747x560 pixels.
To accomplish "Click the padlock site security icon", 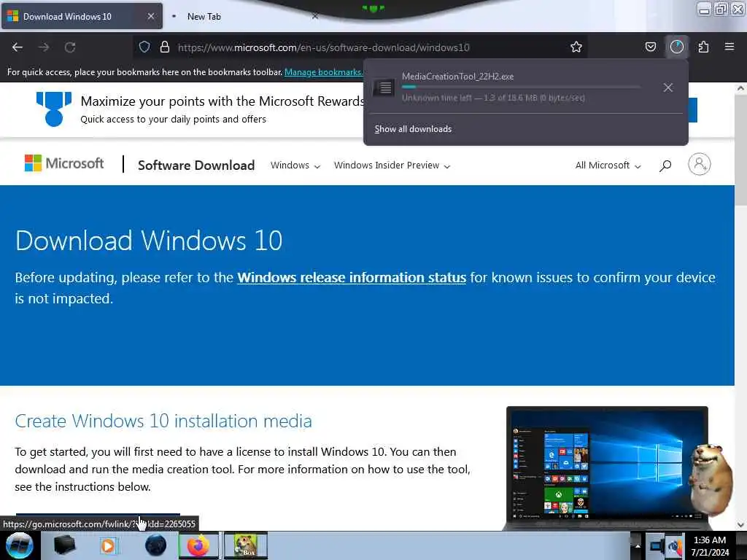I will pos(165,47).
